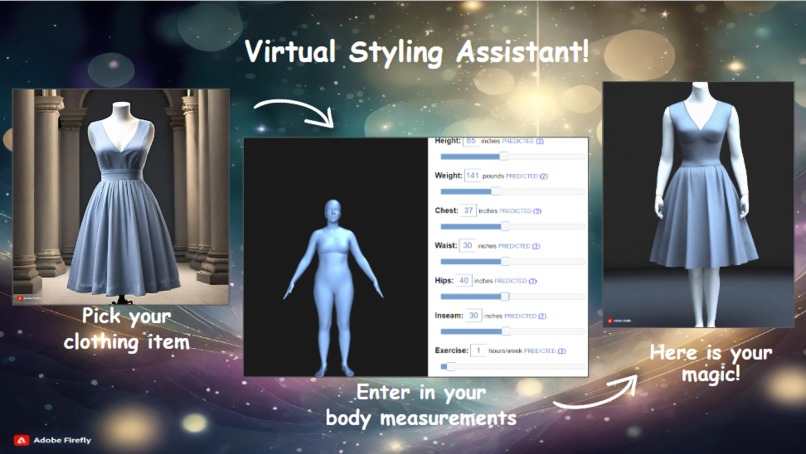The width and height of the screenshot is (806, 454).
Task: Open the (?) help link beside Chest
Action: [537, 211]
